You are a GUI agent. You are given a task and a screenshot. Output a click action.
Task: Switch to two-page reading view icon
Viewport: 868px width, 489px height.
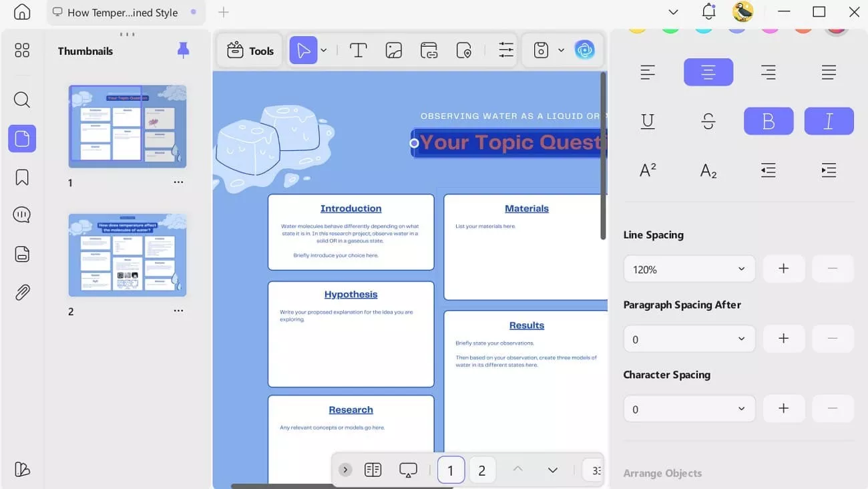[373, 470]
